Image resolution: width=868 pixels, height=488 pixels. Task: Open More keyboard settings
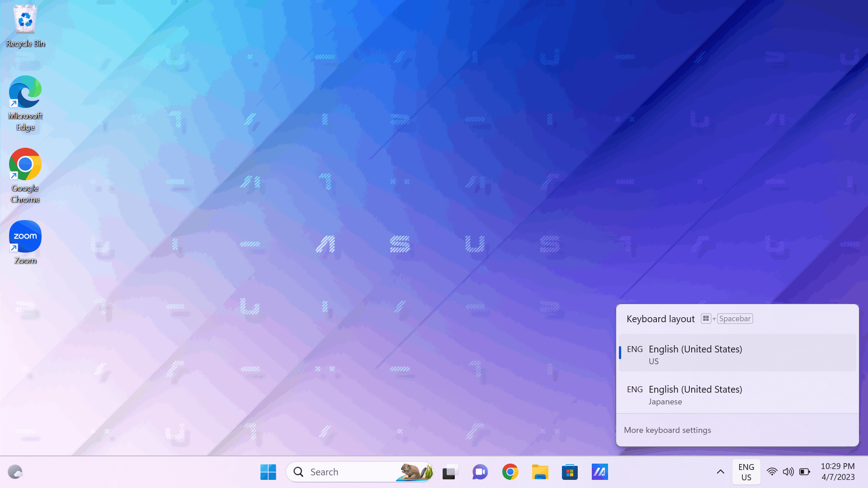(x=668, y=430)
